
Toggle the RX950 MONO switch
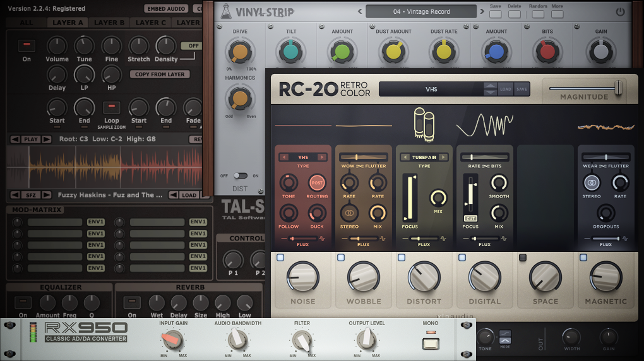click(x=431, y=343)
